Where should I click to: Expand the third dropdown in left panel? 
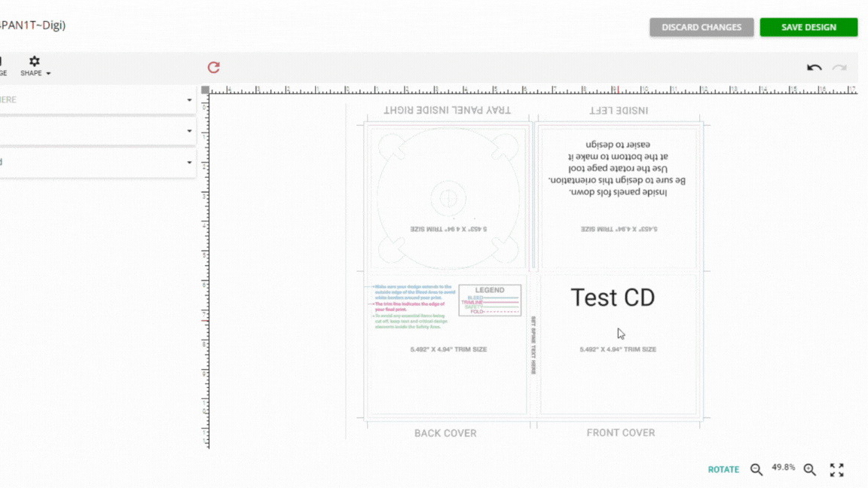[x=189, y=163]
